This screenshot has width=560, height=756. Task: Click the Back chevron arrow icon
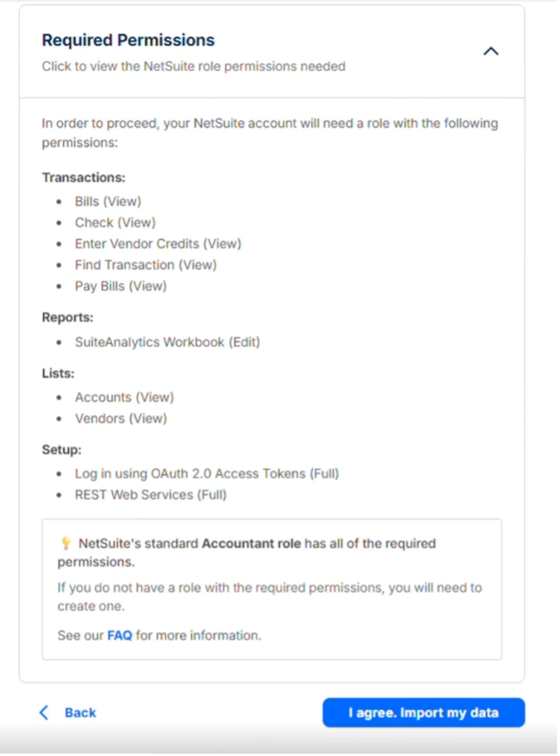tap(44, 713)
